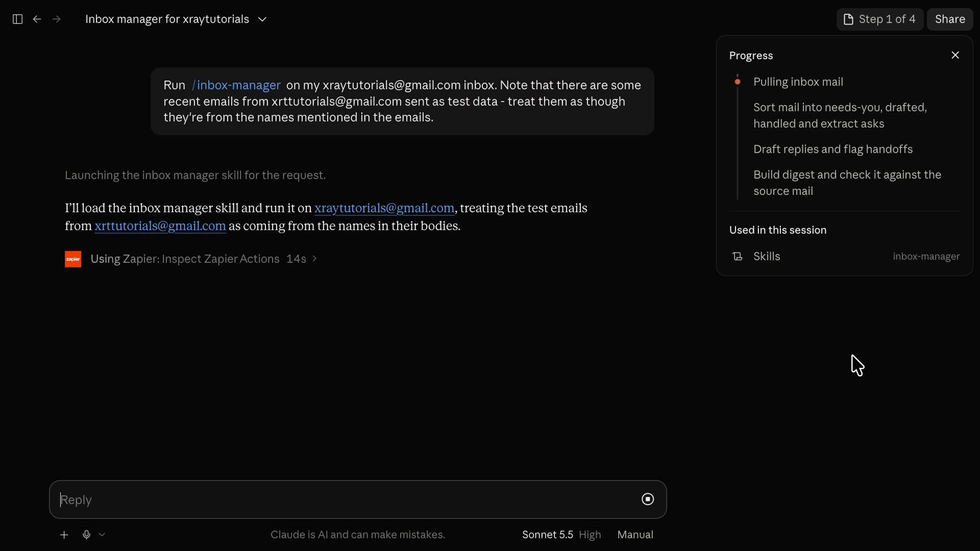This screenshot has width=980, height=551.
Task: Activate the microphone dictation icon
Action: pos(87,535)
